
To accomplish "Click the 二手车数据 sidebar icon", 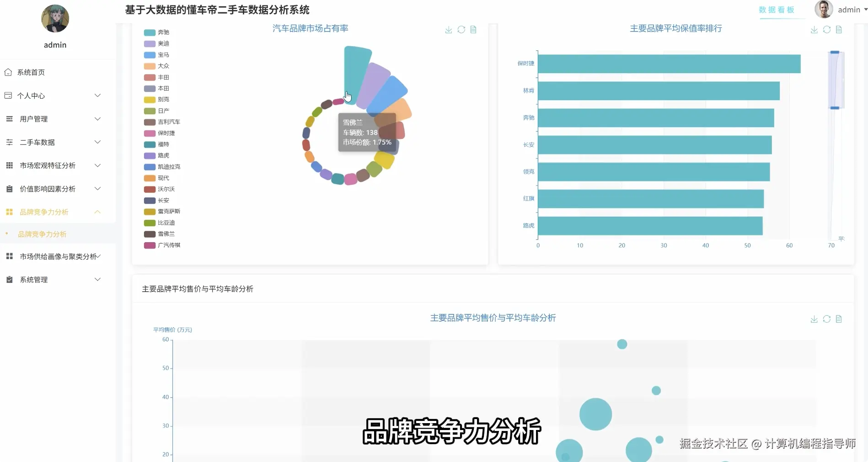I will pos(9,142).
